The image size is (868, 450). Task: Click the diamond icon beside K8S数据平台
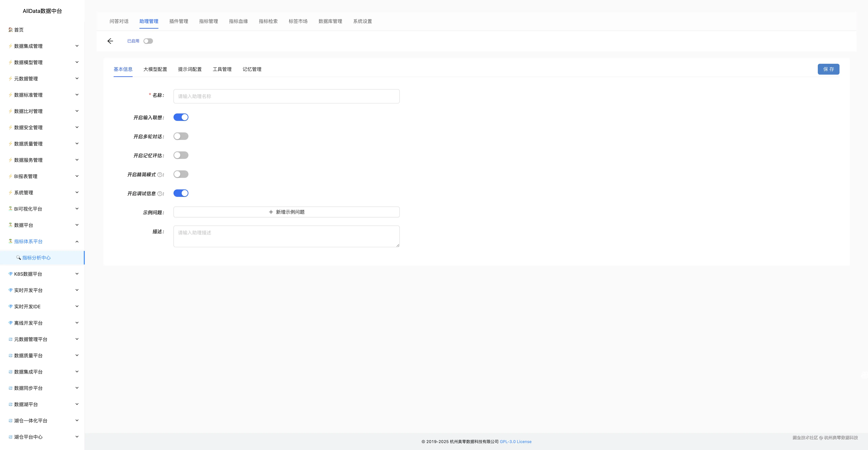pyautogui.click(x=11, y=274)
